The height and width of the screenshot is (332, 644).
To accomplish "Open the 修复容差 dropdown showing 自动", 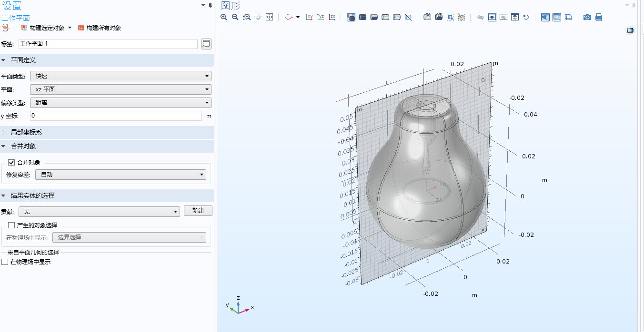I will pos(121,175).
